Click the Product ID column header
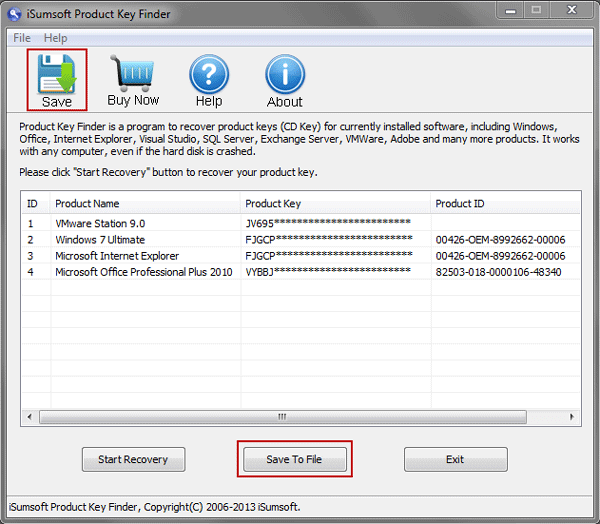The image size is (600, 524). [x=505, y=203]
